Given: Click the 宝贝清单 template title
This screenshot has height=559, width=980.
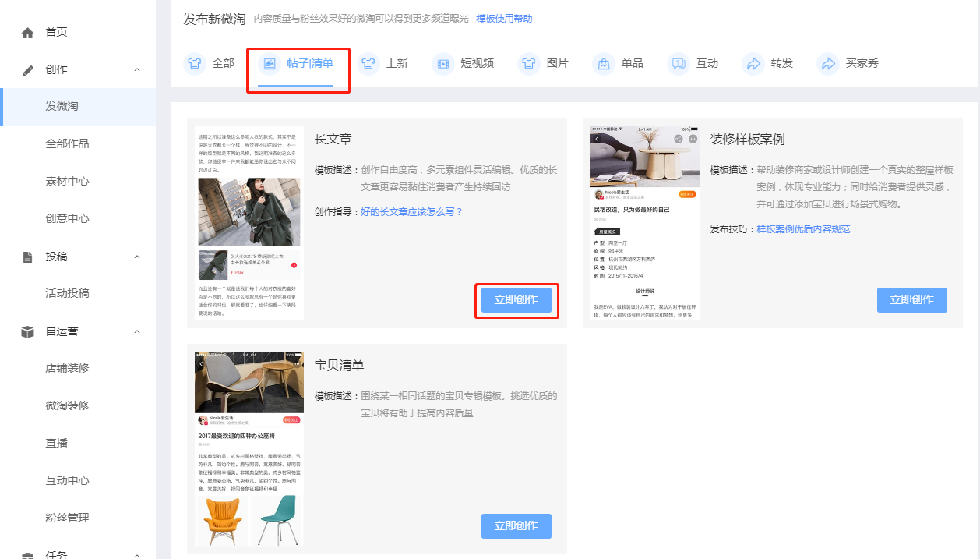Looking at the screenshot, I should point(340,366).
